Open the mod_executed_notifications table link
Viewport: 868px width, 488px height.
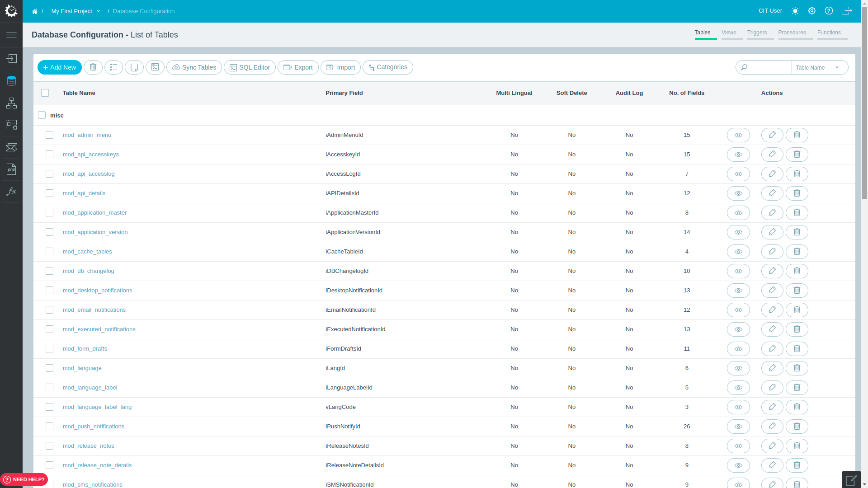click(99, 329)
